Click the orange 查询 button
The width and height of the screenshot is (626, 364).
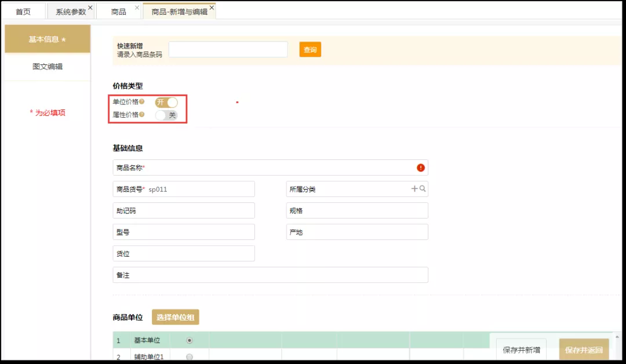[x=310, y=50]
